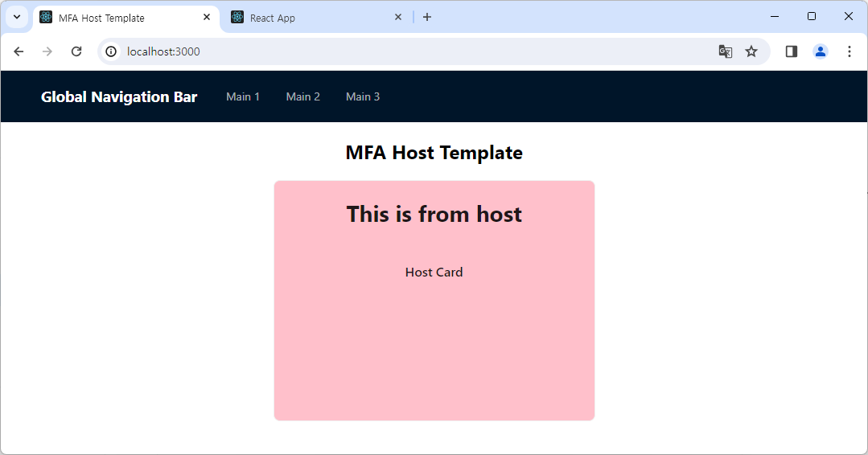
Task: Navigate to Main 1
Action: click(243, 96)
